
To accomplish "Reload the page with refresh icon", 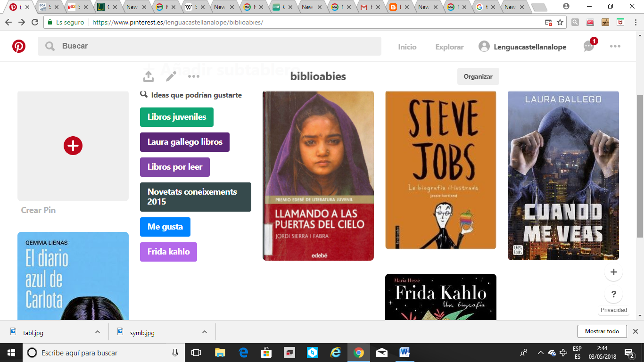I will [35, 22].
